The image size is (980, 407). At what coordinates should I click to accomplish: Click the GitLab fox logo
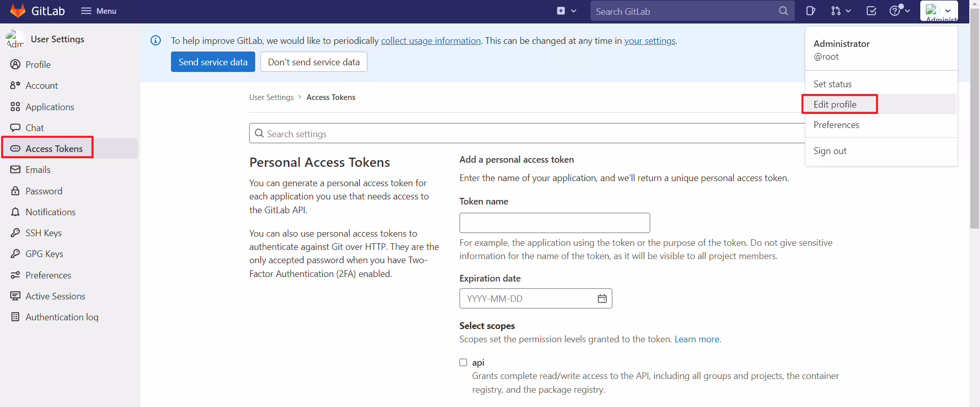click(x=18, y=11)
